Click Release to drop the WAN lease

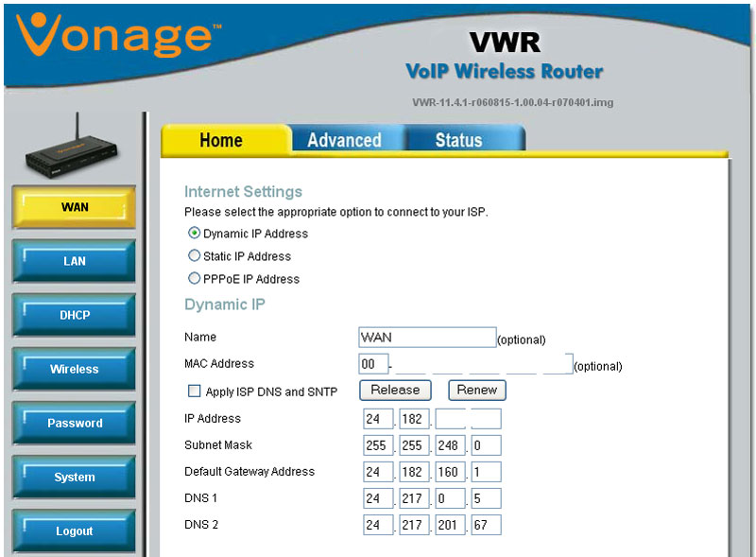tap(394, 390)
